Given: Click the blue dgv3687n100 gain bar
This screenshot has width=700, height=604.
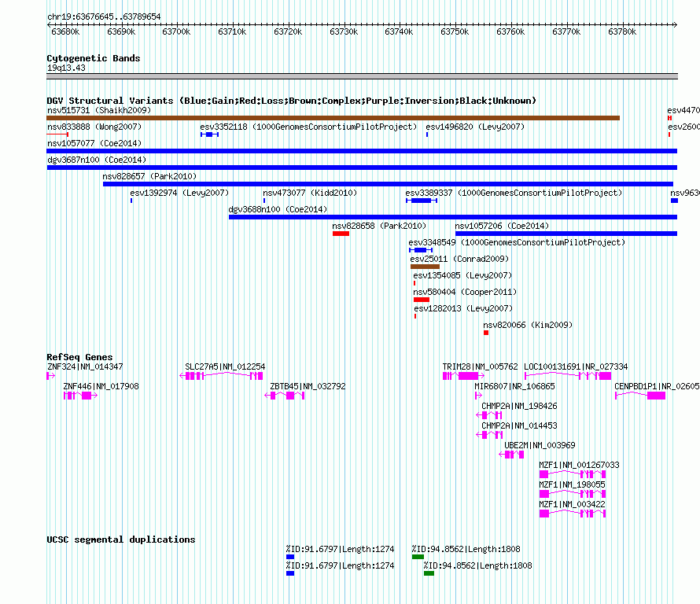Looking at the screenshot, I should pos(362,168).
